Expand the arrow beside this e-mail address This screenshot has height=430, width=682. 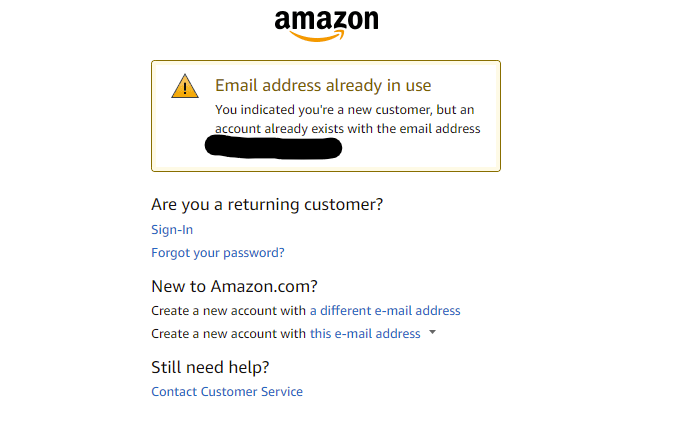coord(432,333)
